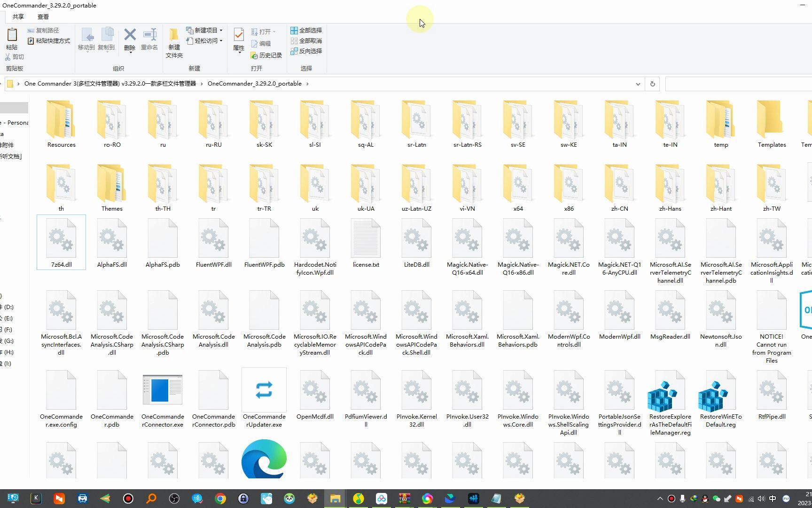Open the 轻松访问 dropdown
The image size is (812, 508).
click(204, 41)
